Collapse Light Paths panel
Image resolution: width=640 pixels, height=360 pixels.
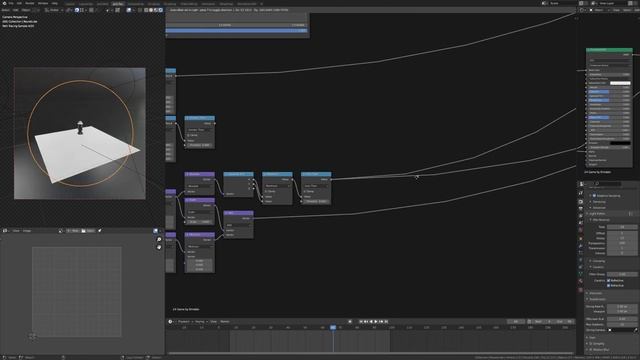point(597,213)
